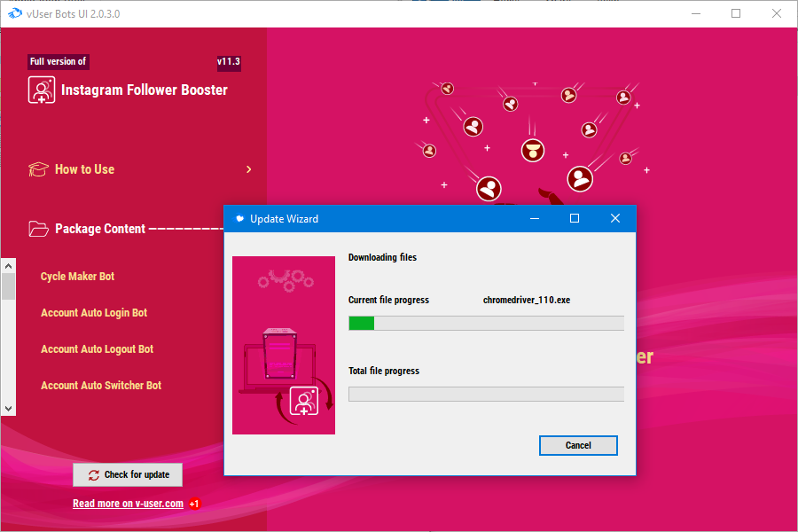Open the Read more on v-user.com link
This screenshot has width=798, height=532.
point(128,504)
